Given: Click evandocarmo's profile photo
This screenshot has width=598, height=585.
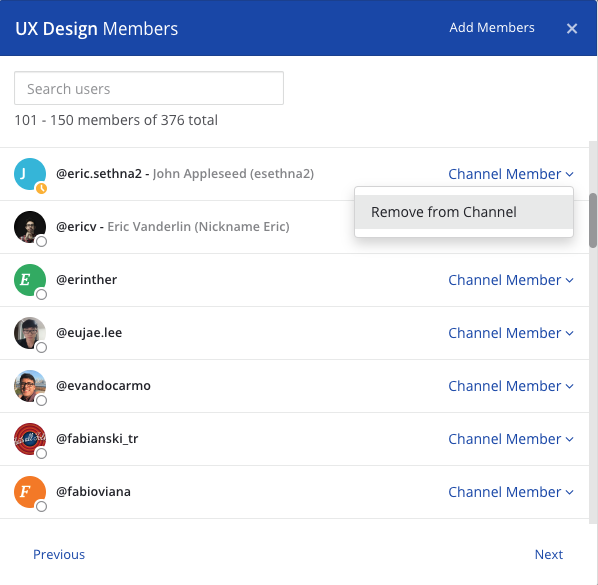Looking at the screenshot, I should click(x=30, y=386).
